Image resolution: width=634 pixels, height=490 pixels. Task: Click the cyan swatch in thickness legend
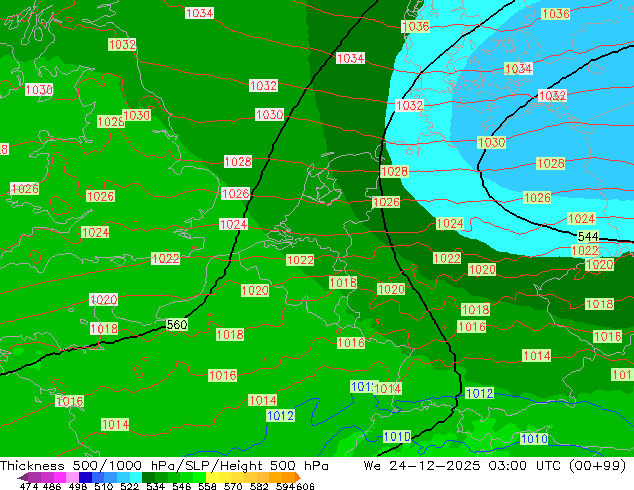tap(136, 477)
